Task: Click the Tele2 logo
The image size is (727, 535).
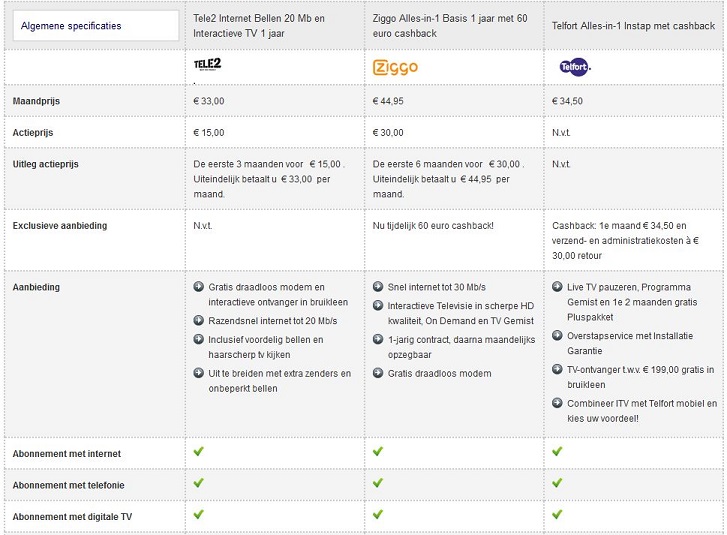Action: tap(207, 64)
